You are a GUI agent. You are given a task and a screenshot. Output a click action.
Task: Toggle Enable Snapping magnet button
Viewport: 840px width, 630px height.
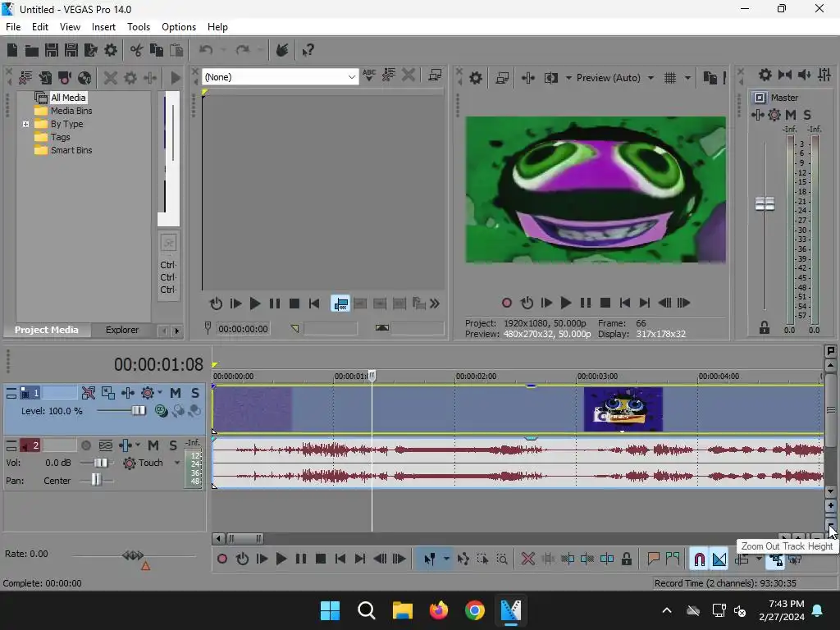tap(700, 559)
